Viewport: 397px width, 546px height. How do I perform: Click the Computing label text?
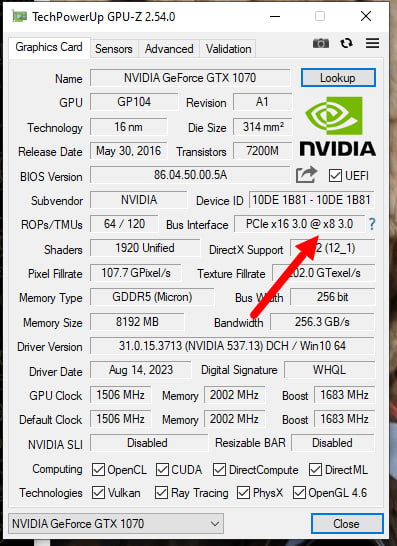coord(57,469)
